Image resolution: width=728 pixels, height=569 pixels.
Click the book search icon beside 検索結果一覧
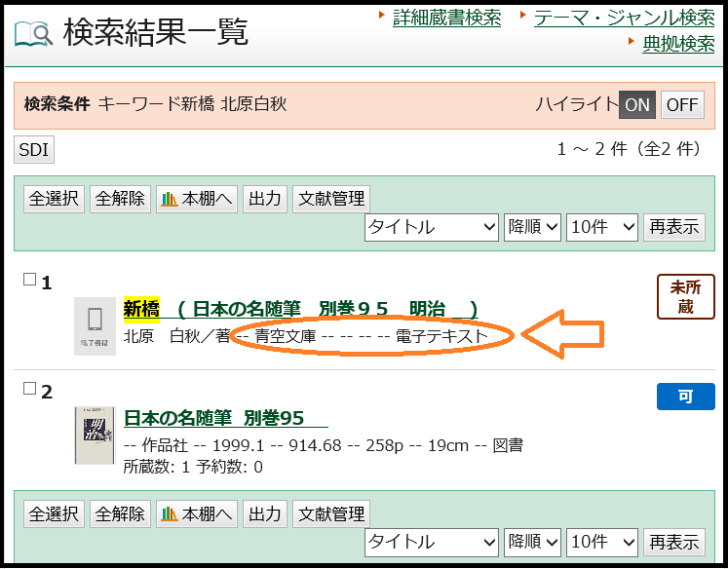33,34
